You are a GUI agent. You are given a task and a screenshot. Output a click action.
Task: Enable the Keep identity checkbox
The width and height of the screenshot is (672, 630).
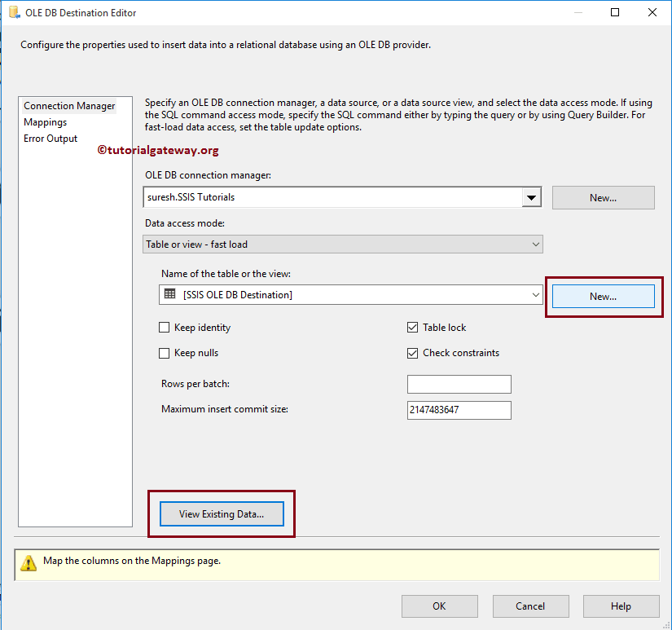[164, 327]
